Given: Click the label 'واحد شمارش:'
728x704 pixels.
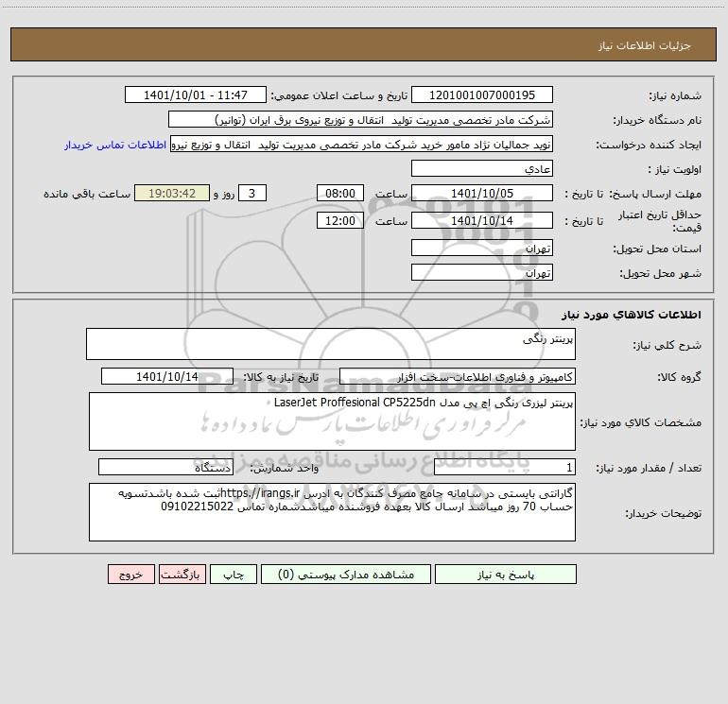Looking at the screenshot, I should pyautogui.click(x=285, y=469).
